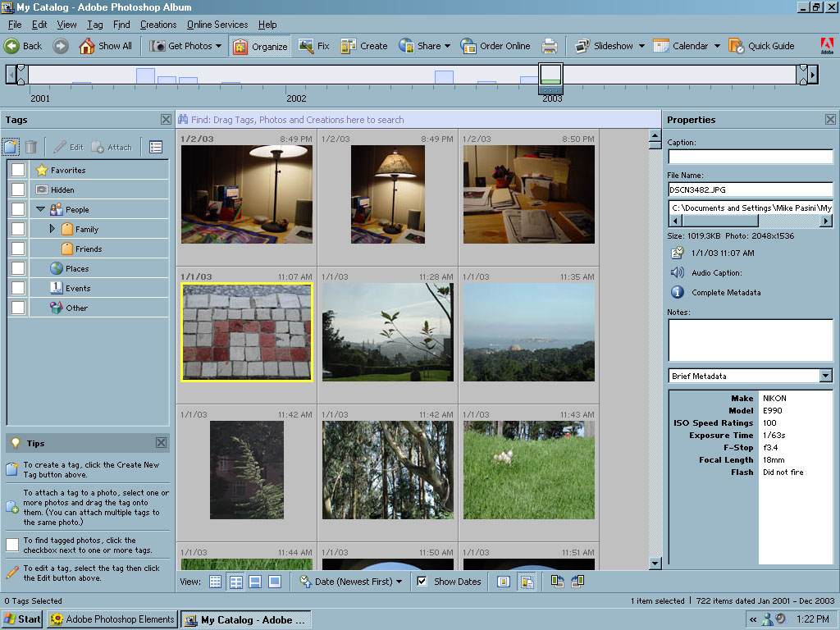Image resolution: width=840 pixels, height=630 pixels.
Task: Check the Places tag checkbox
Action: point(17,268)
